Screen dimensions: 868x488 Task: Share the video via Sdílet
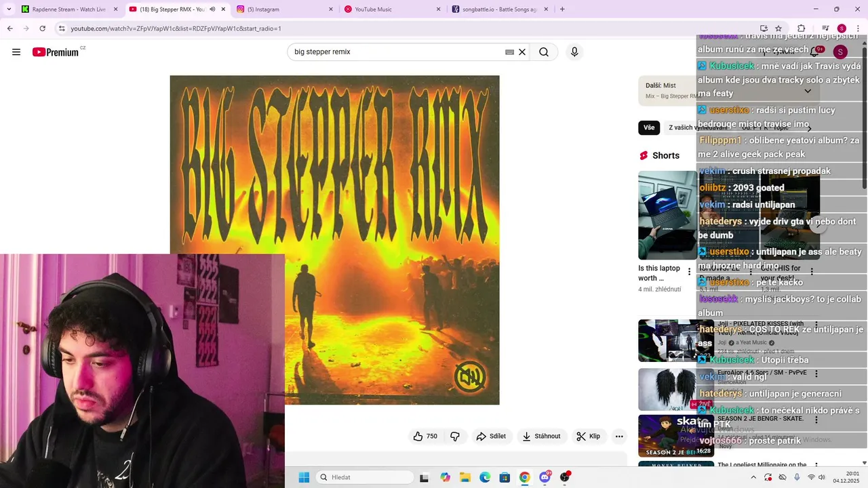point(491,436)
